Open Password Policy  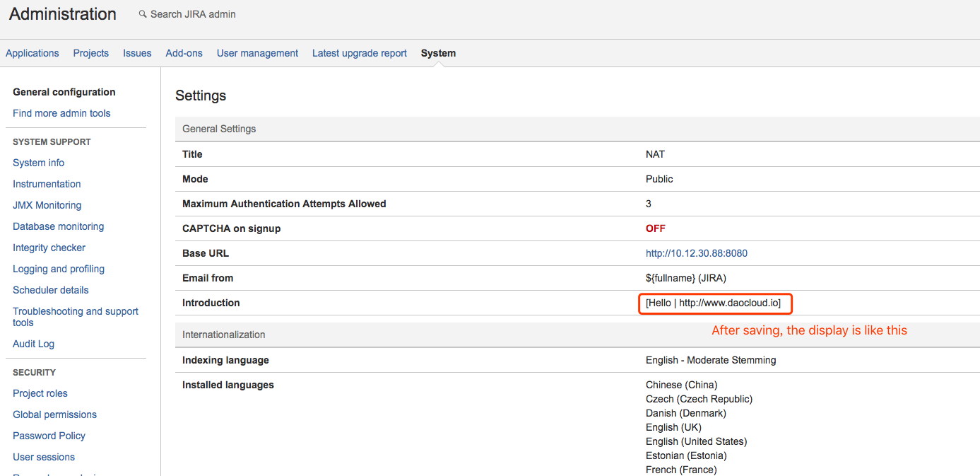(49, 436)
